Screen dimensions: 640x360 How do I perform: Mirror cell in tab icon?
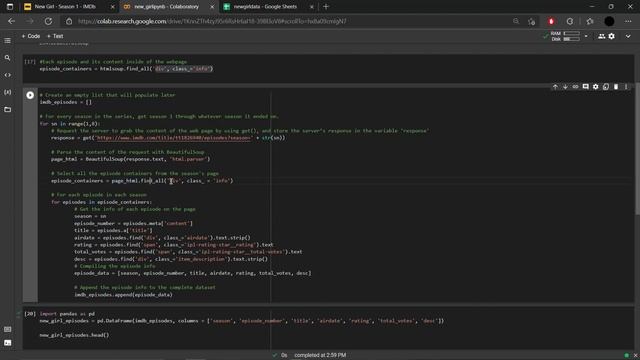tap(606, 87)
